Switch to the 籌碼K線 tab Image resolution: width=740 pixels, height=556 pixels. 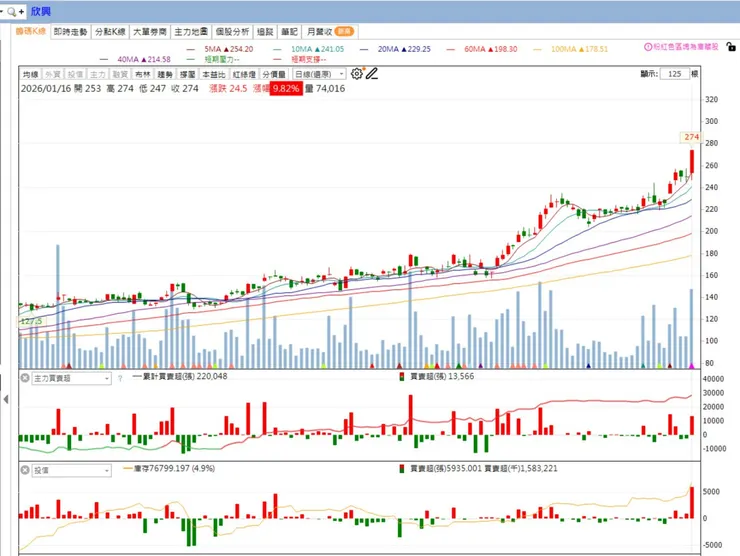[x=31, y=32]
